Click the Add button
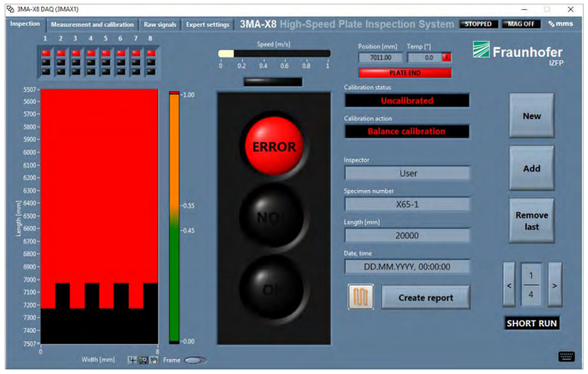Image resolution: width=588 pixels, height=374 pixels. click(531, 168)
